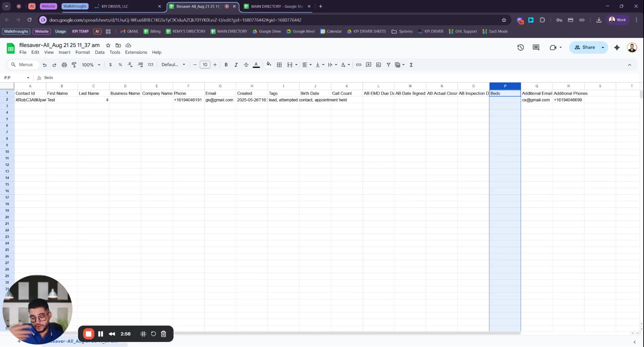The image size is (644, 347).
Task: Move the document to a folder
Action: [118, 45]
